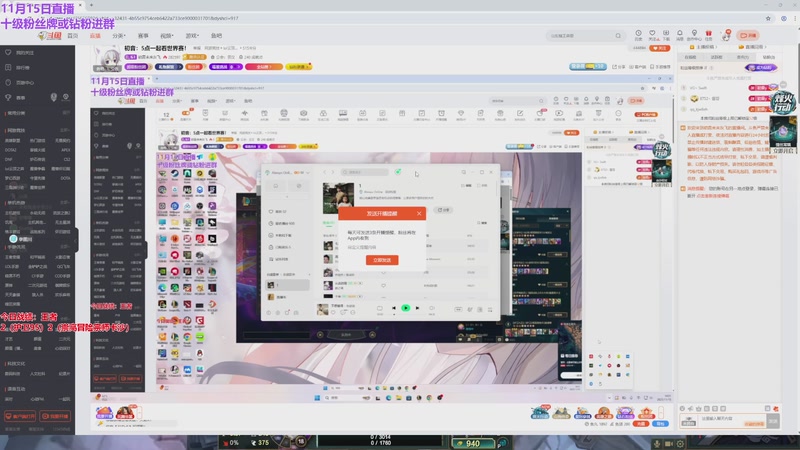Click music player search field
Viewport: 800px width, 450px height.
[x=364, y=172]
